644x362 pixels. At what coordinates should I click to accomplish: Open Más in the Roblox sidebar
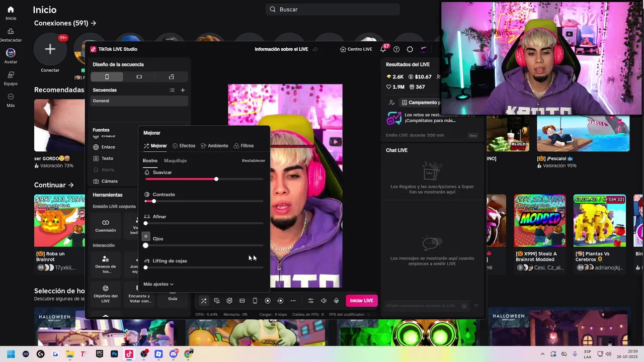tap(11, 101)
